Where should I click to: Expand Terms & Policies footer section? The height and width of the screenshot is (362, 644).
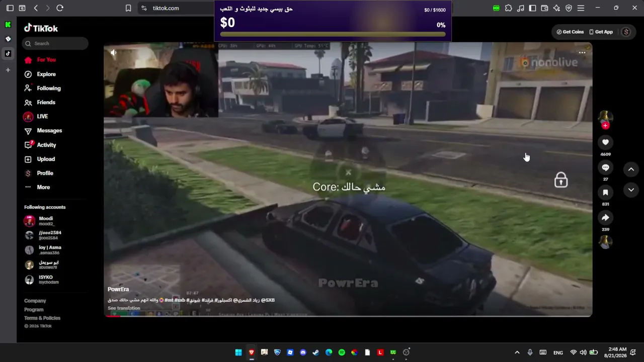pos(42,318)
